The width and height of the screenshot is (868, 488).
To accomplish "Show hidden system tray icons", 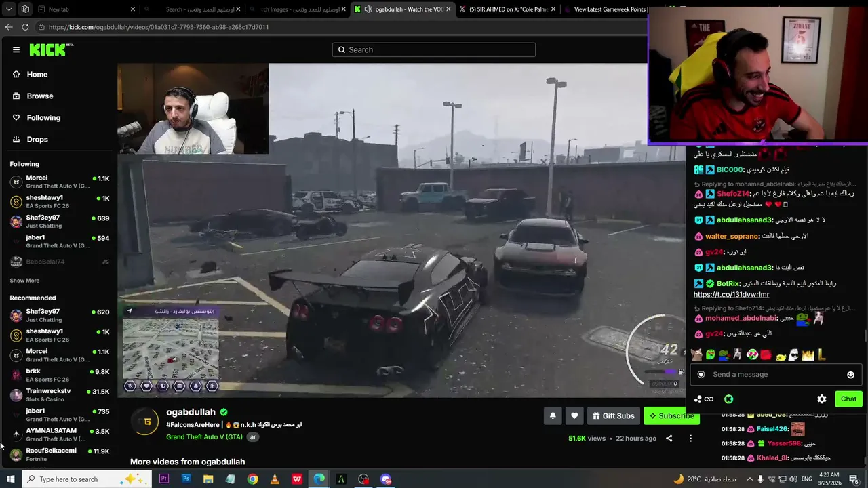I will pos(749,479).
